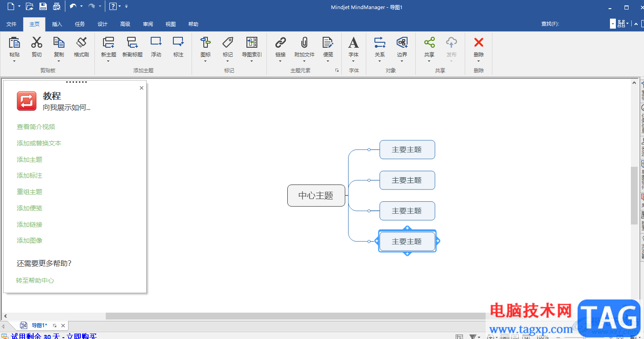Click the print icon in quick access toolbar
The height and width of the screenshot is (339, 644).
coord(57,6)
